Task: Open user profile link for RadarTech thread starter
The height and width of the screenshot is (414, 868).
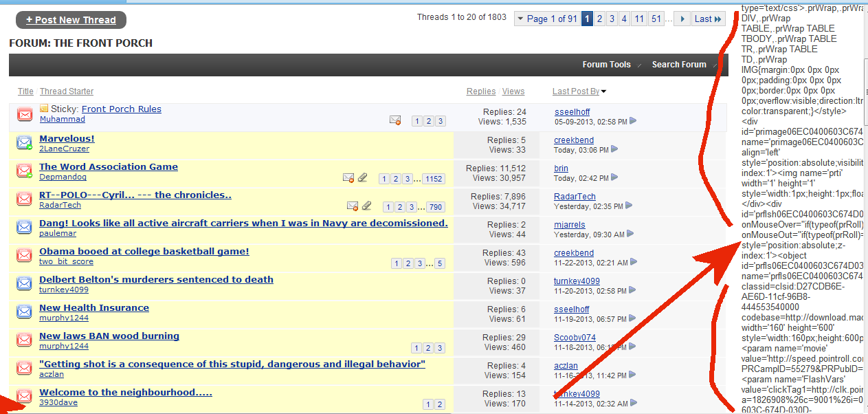Action: coord(60,205)
